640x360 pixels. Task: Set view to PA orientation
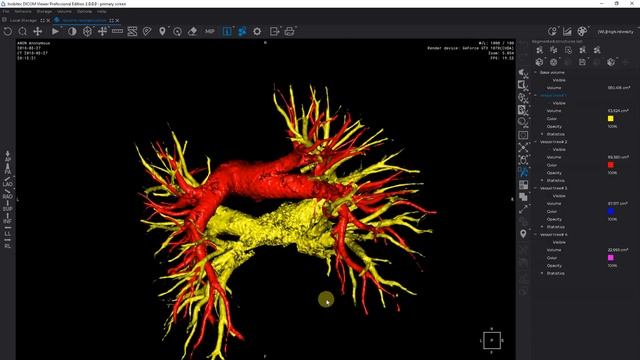coord(8,169)
